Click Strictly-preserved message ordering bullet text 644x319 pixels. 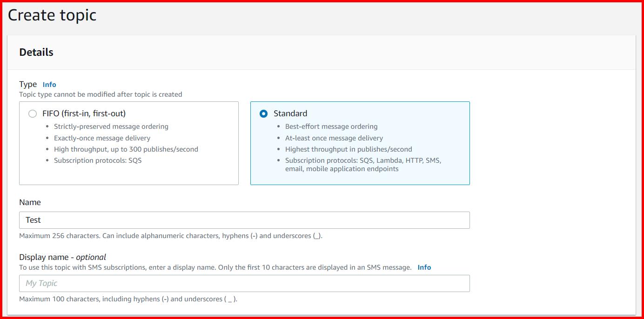click(x=110, y=126)
